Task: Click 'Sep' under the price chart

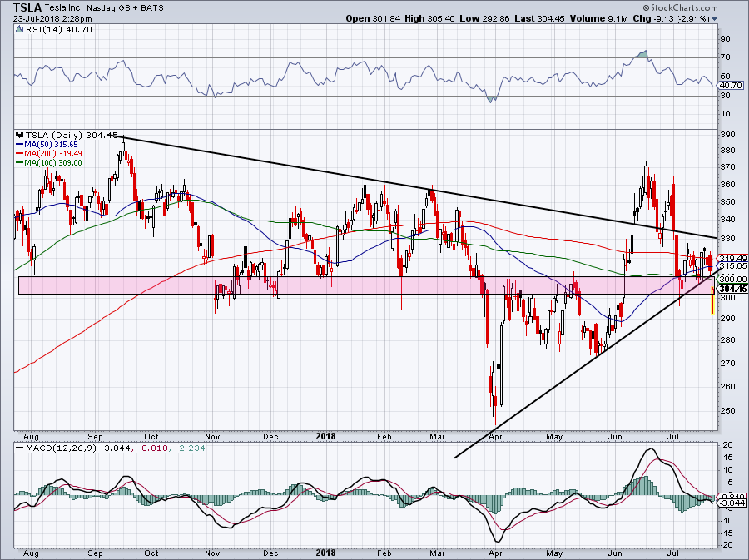Action: 95,436
